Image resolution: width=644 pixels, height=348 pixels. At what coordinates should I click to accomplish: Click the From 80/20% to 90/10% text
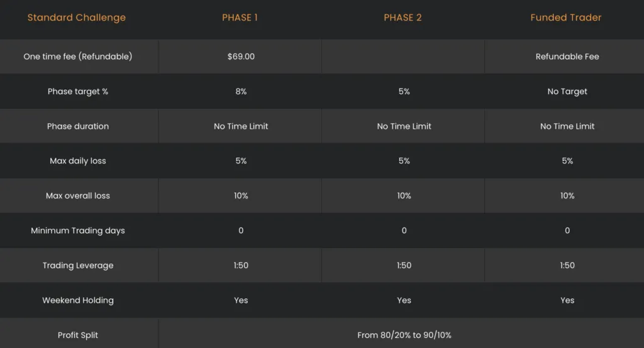pyautogui.click(x=404, y=335)
